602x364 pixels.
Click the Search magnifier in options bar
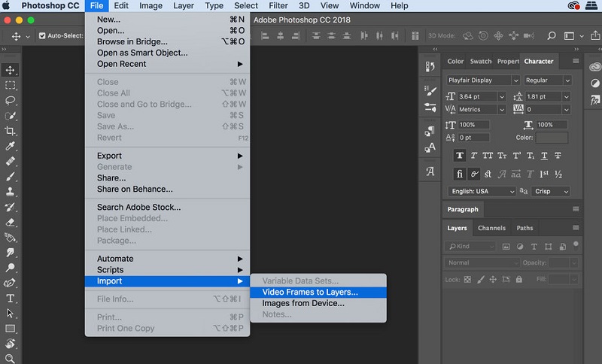click(x=552, y=35)
